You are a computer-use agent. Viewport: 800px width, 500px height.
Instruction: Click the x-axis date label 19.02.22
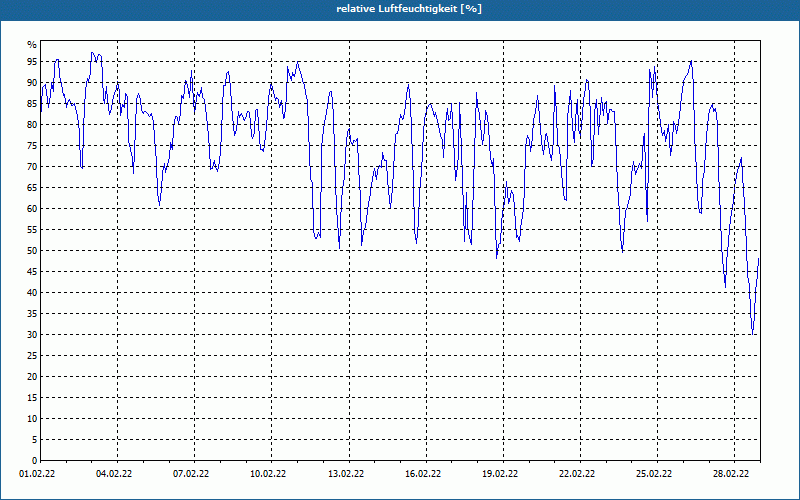tap(500, 474)
